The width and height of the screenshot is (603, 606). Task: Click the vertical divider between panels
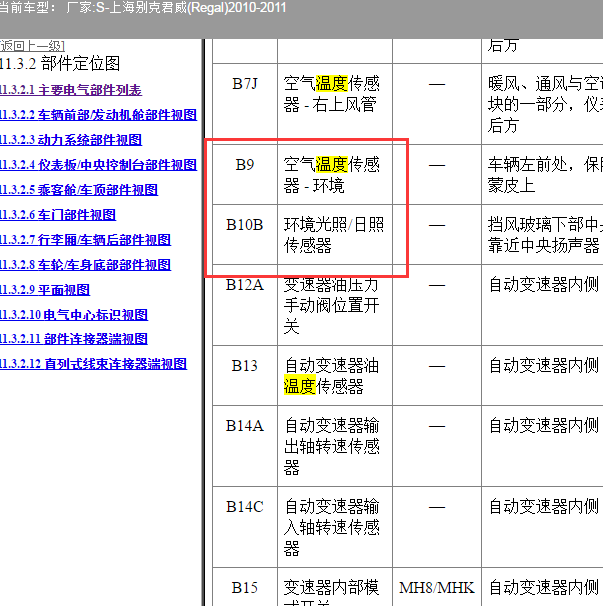[x=203, y=322]
